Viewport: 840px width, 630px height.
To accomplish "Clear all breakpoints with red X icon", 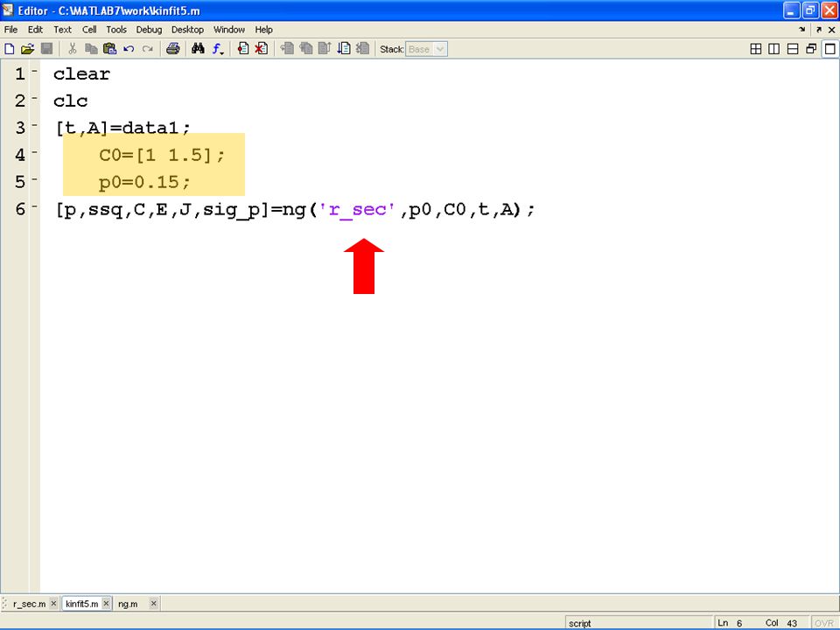I will point(261,49).
